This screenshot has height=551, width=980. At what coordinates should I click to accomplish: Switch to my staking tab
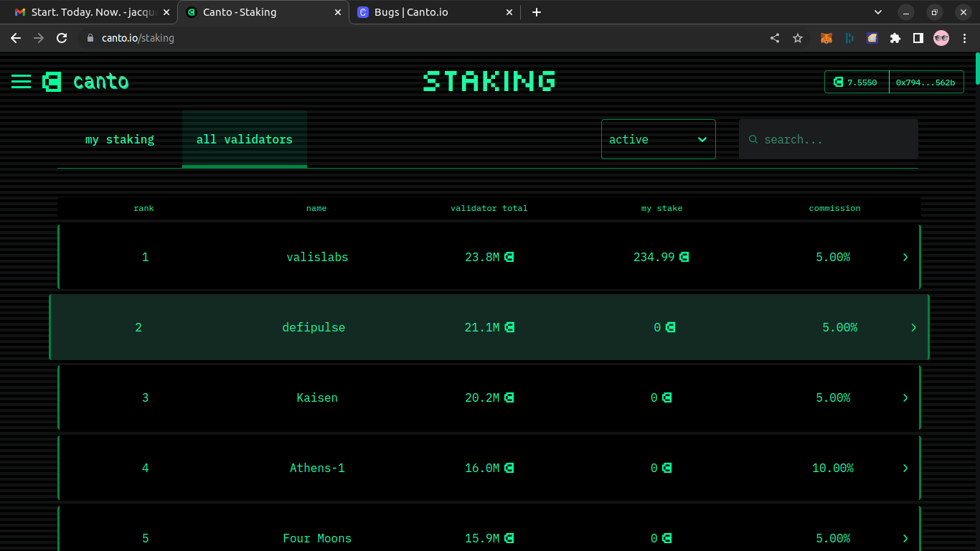point(120,139)
